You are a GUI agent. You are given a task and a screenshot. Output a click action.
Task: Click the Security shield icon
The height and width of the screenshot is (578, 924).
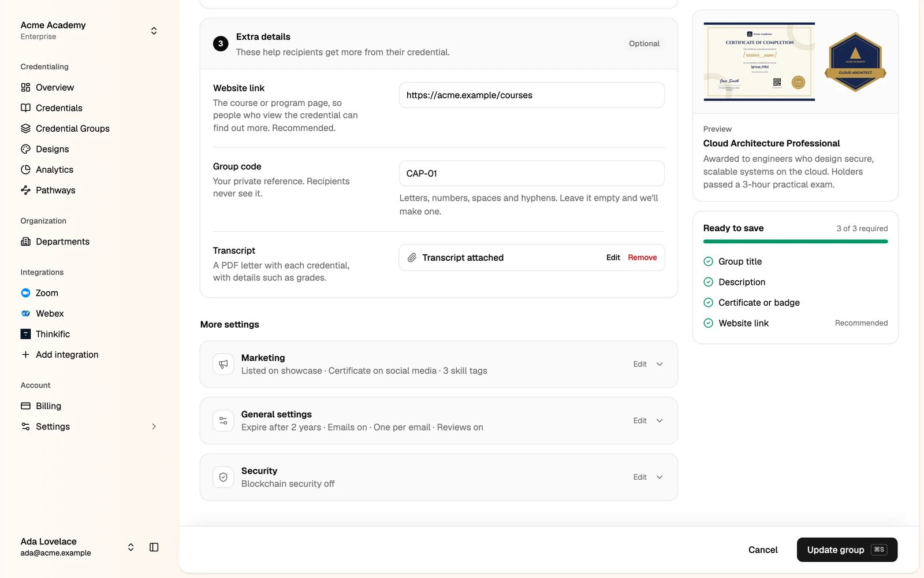pos(223,477)
